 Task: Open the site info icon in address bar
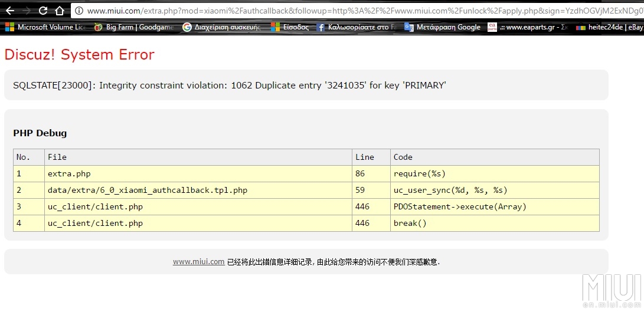[79, 11]
